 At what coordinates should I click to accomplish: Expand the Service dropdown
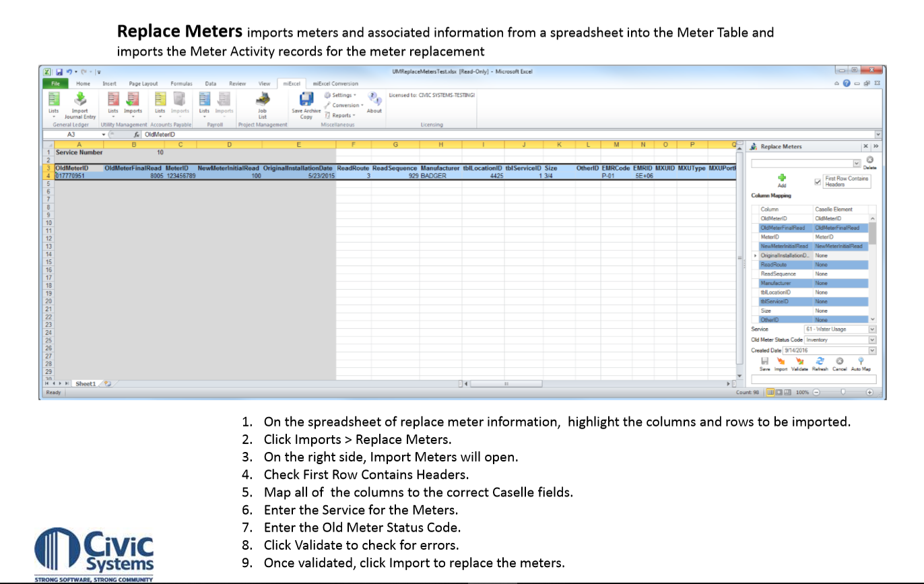872,329
